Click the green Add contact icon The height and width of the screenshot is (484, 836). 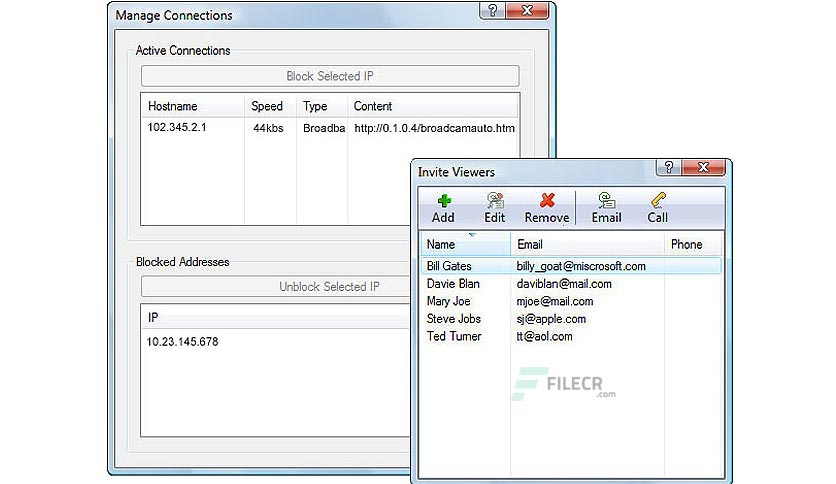(444, 201)
